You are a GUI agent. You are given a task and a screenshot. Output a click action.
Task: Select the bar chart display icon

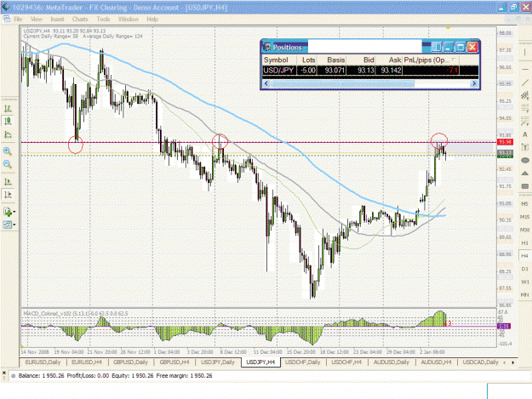click(8, 109)
